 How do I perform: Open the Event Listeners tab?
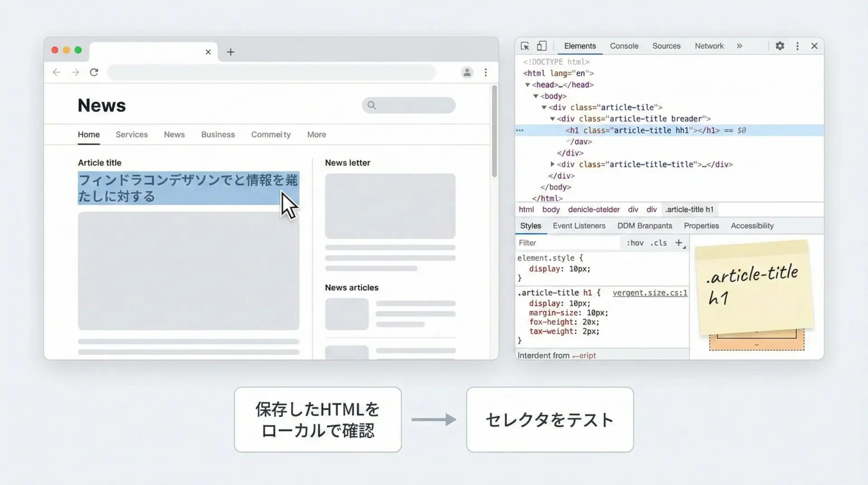(x=579, y=226)
